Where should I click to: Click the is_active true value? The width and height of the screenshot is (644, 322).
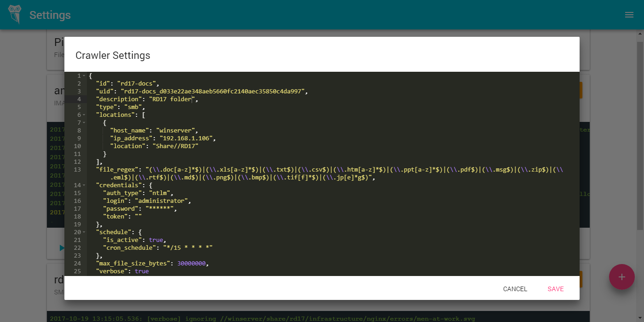[156, 240]
